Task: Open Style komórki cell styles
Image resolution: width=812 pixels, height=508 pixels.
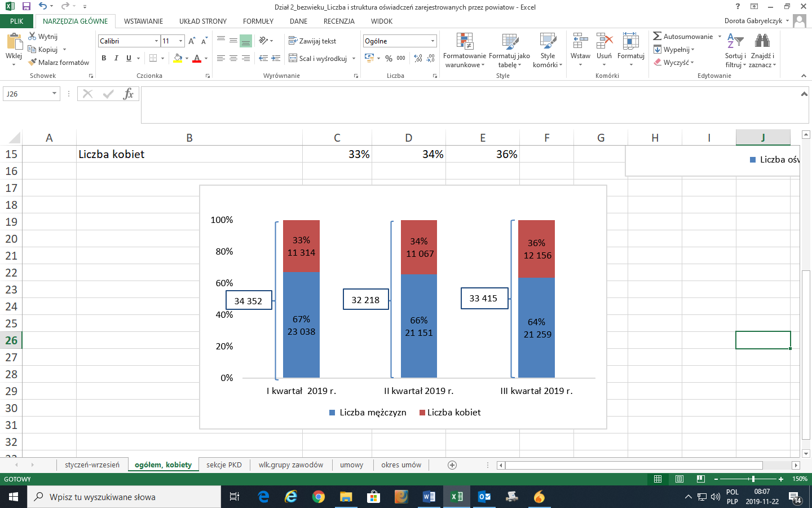Action: click(x=548, y=51)
